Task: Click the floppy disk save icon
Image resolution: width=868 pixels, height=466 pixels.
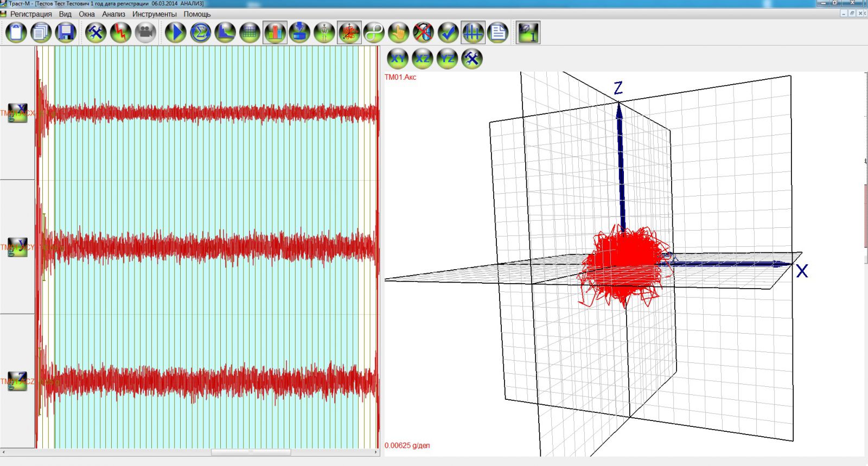Action: click(x=66, y=33)
